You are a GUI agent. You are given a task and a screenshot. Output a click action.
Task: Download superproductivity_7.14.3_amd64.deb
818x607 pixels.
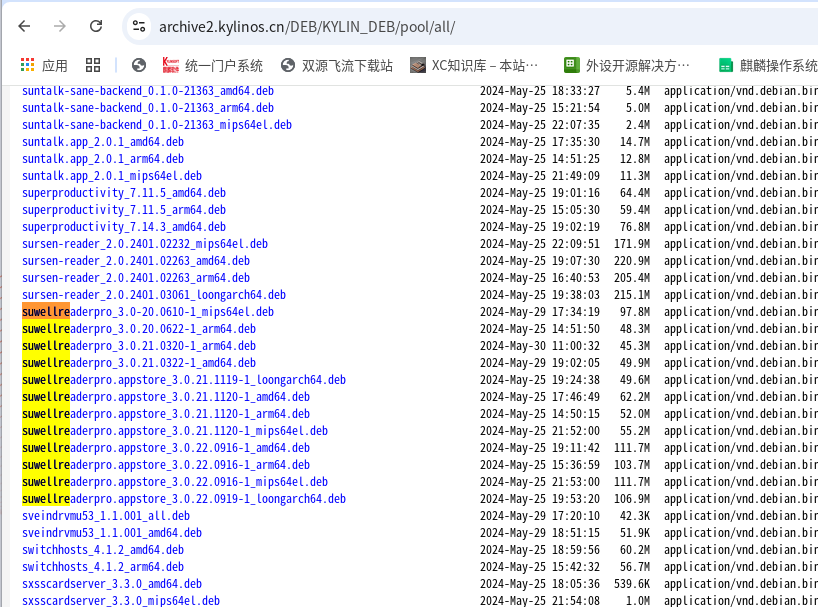pos(123,227)
